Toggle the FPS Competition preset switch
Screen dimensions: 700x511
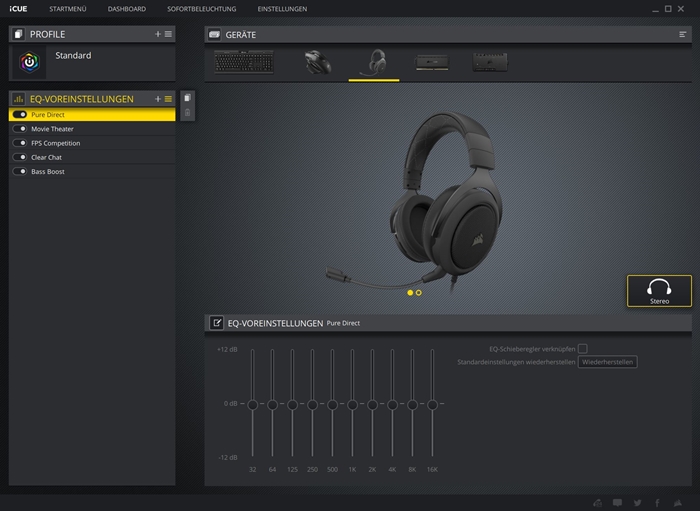(20, 143)
